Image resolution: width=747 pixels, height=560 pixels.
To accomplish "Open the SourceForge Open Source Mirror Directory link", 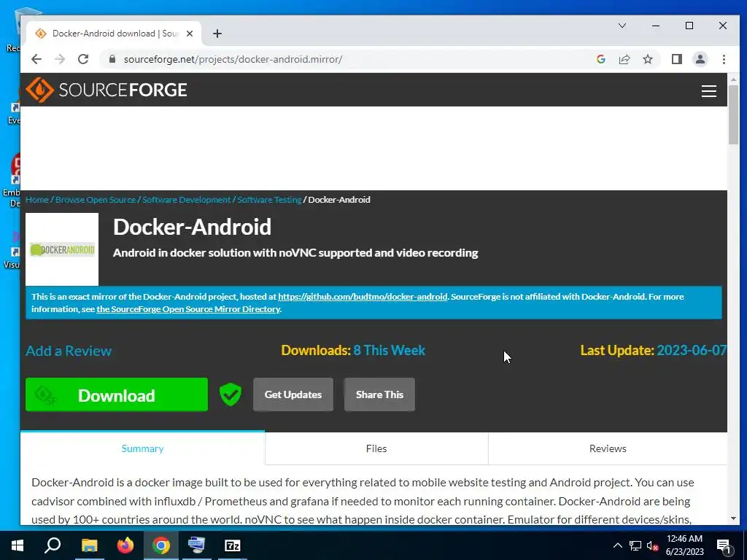I will pyautogui.click(x=188, y=309).
